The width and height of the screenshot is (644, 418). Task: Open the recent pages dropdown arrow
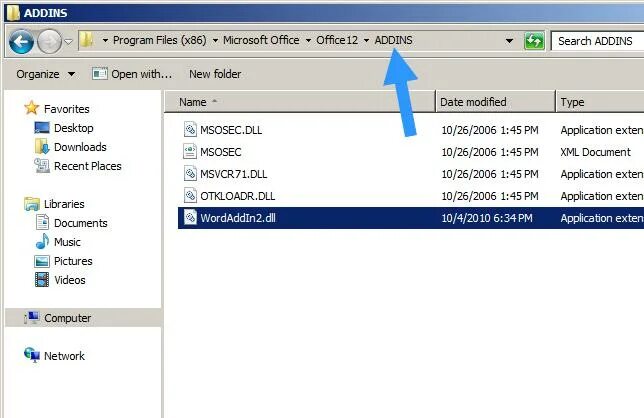click(69, 41)
